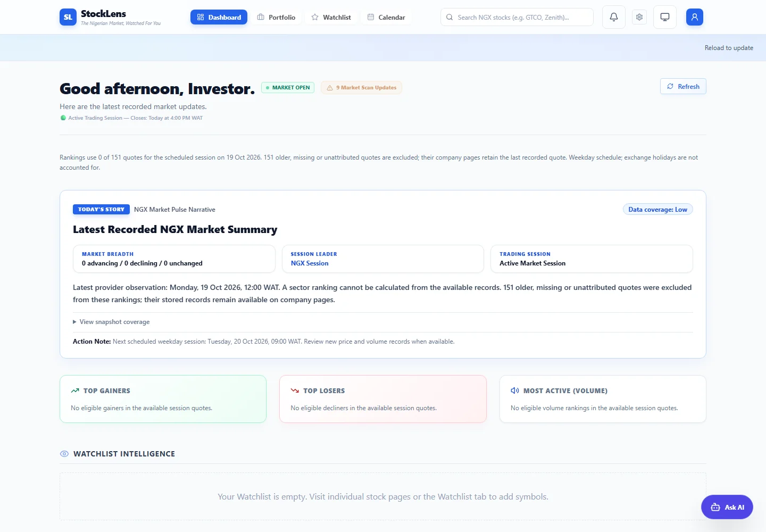The height and width of the screenshot is (532, 766).
Task: Go to the Watchlist tab
Action: point(331,17)
